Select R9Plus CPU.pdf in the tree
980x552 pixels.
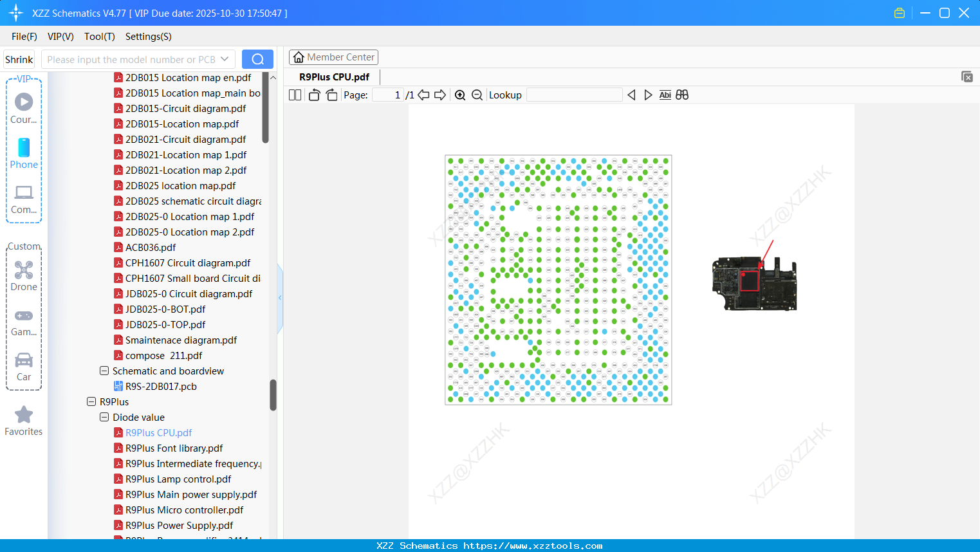click(158, 432)
